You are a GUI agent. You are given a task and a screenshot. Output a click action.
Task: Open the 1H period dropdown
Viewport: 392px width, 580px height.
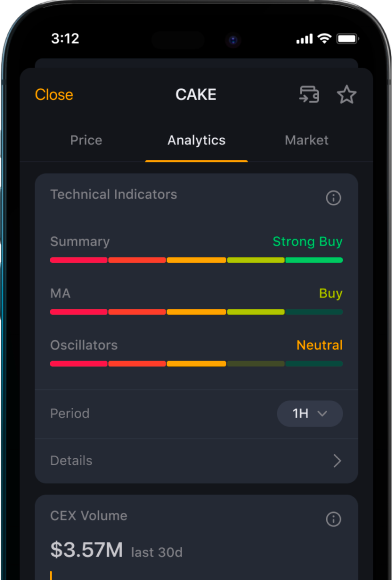(x=310, y=414)
